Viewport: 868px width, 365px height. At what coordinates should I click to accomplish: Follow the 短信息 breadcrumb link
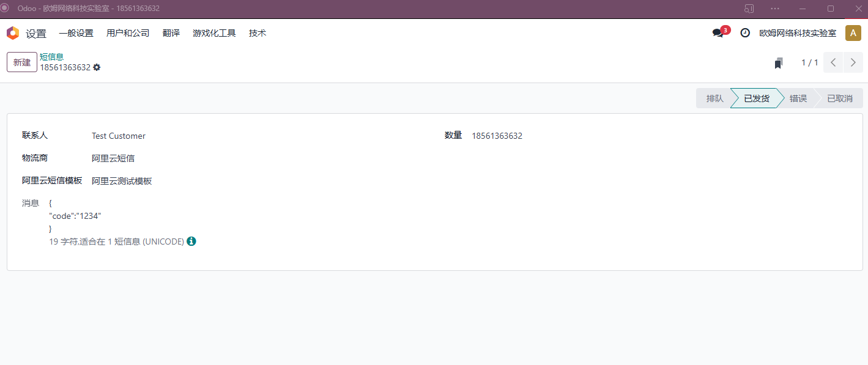52,57
